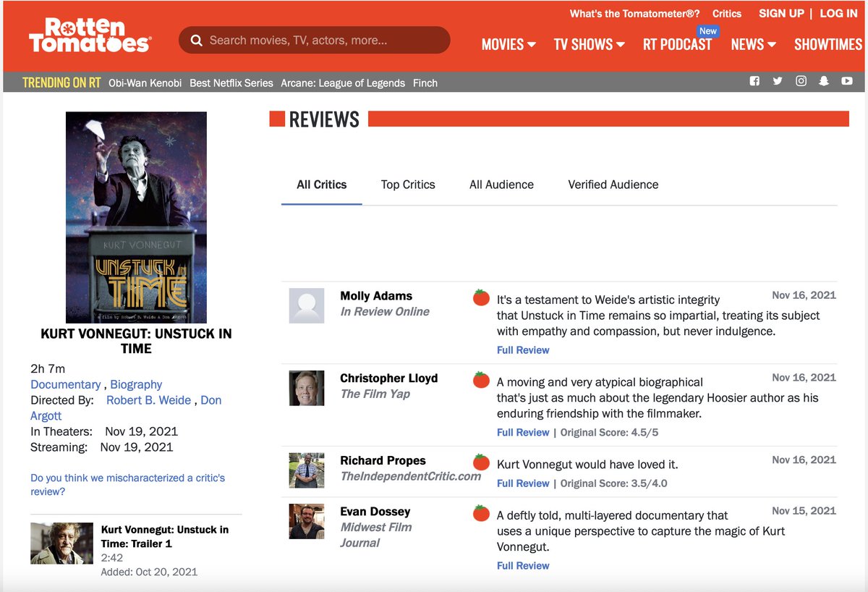Open Rotten Tomatoes Instagram icon

(801, 81)
